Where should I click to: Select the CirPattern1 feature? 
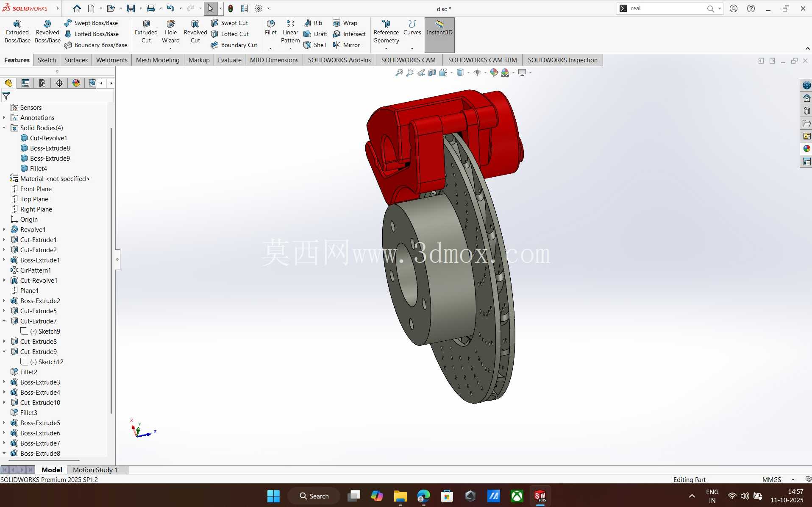coord(36,270)
